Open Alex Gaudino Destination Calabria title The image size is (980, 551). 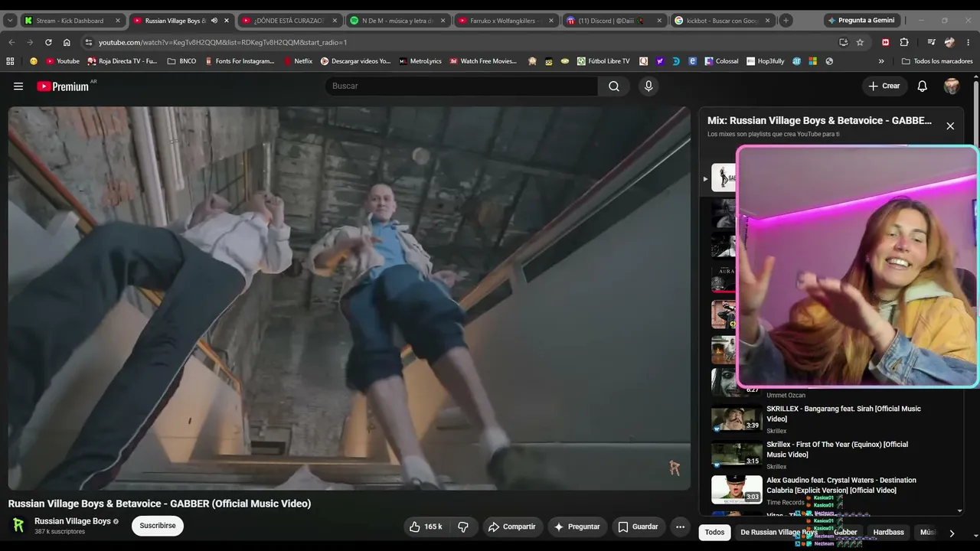pos(841,485)
